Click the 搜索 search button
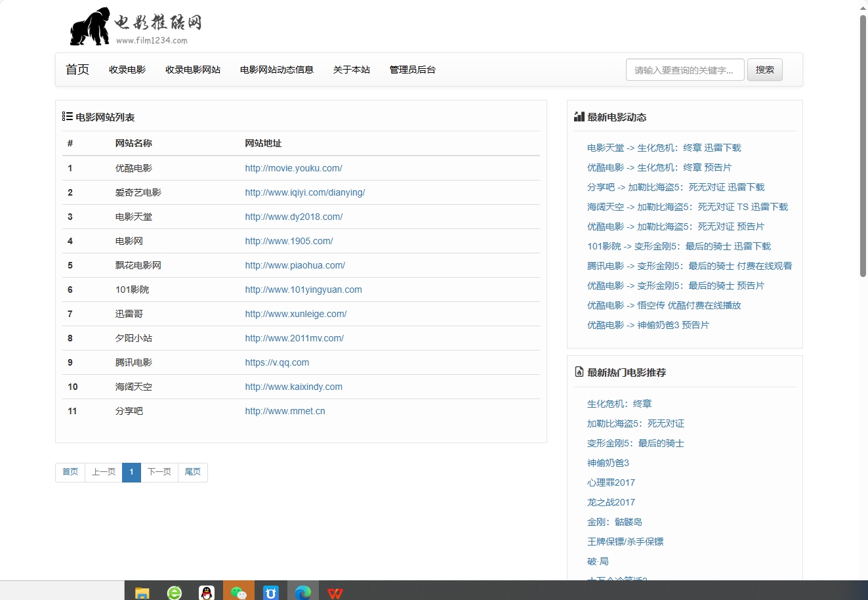 click(x=764, y=70)
